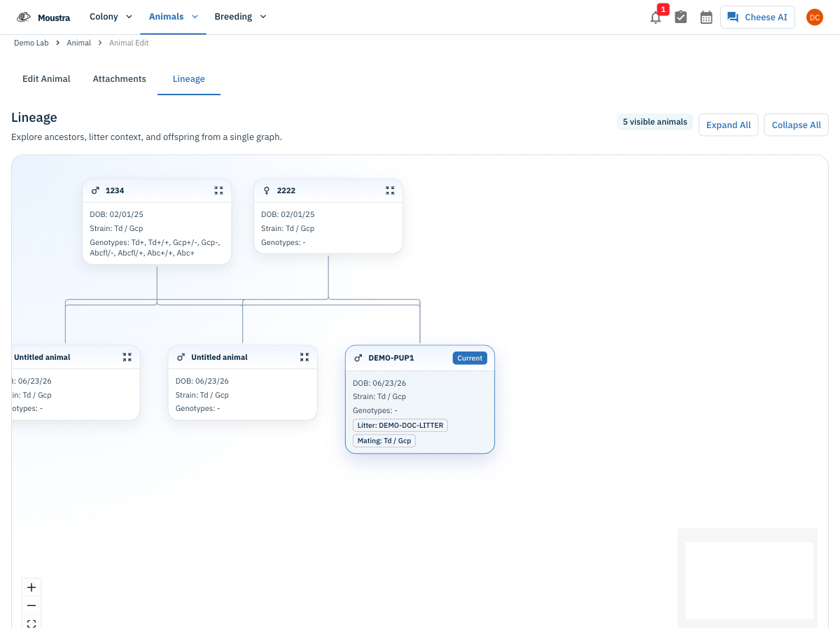Select the 1234 animal card title
This screenshot has width=840, height=628.
coord(115,190)
